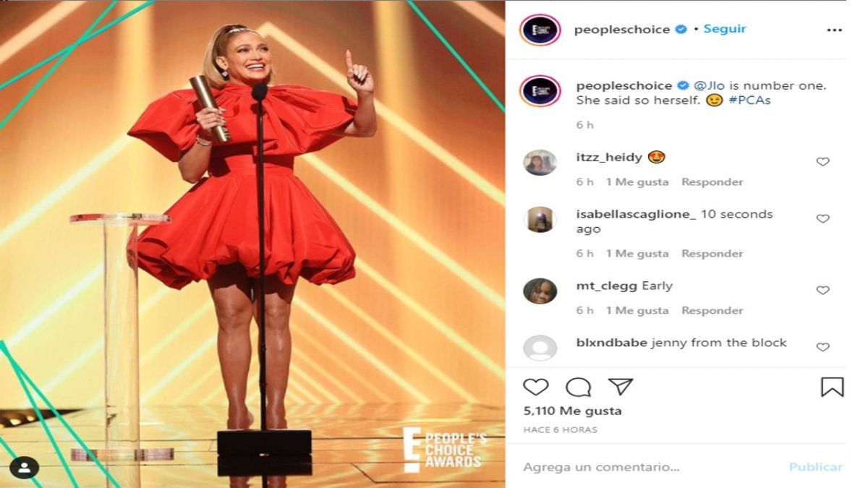Share post using the paper plane icon

pyautogui.click(x=621, y=387)
